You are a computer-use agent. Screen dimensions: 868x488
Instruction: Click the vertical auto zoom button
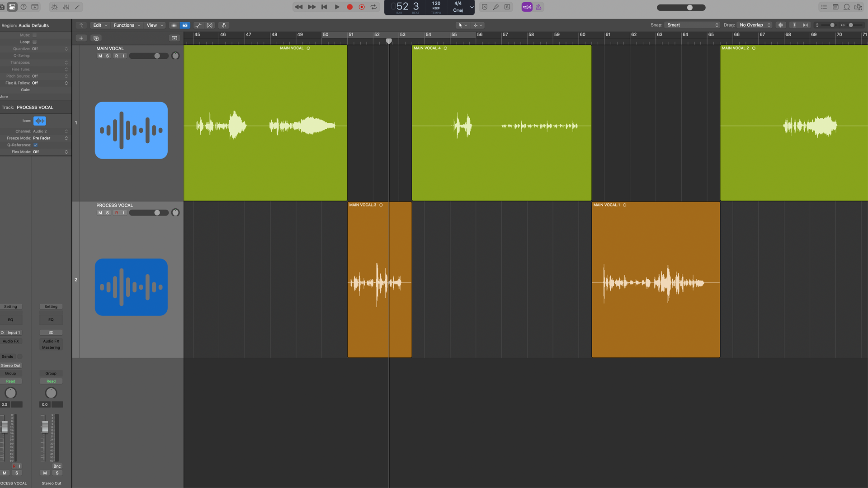pos(794,25)
